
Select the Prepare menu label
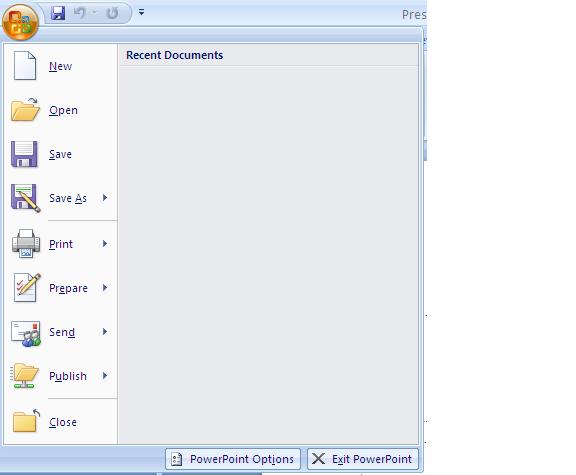(x=68, y=288)
